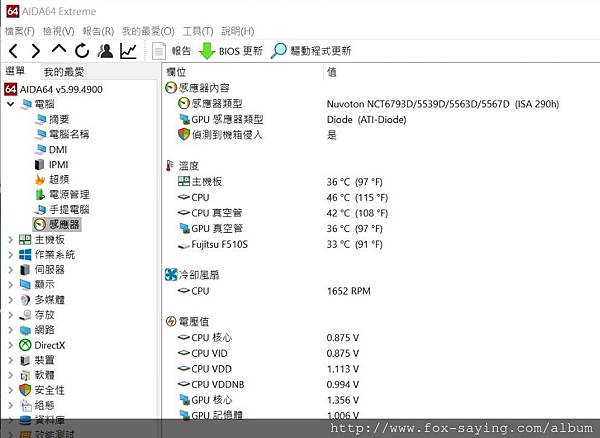Screen dimensions: 600x438
Task: Open the user profile toolbar icon
Action: 105,51
